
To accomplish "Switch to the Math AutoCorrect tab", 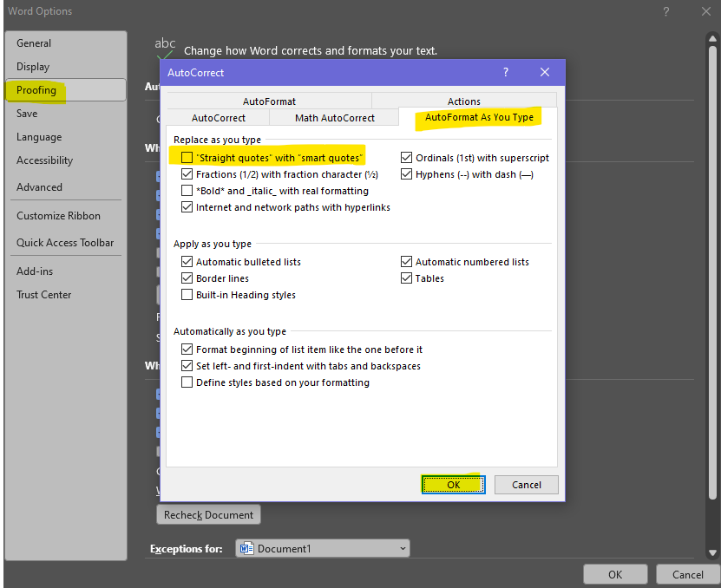I will coord(334,118).
